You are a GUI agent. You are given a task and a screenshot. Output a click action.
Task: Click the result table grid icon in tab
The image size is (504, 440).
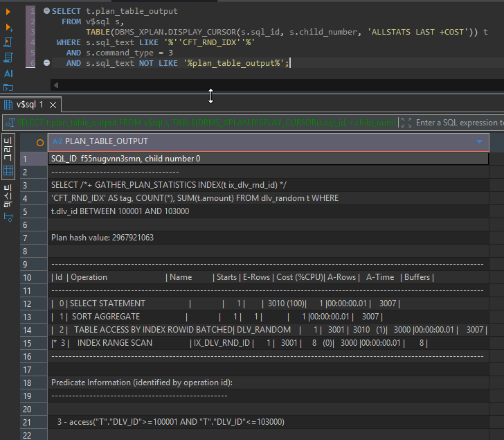(x=8, y=105)
